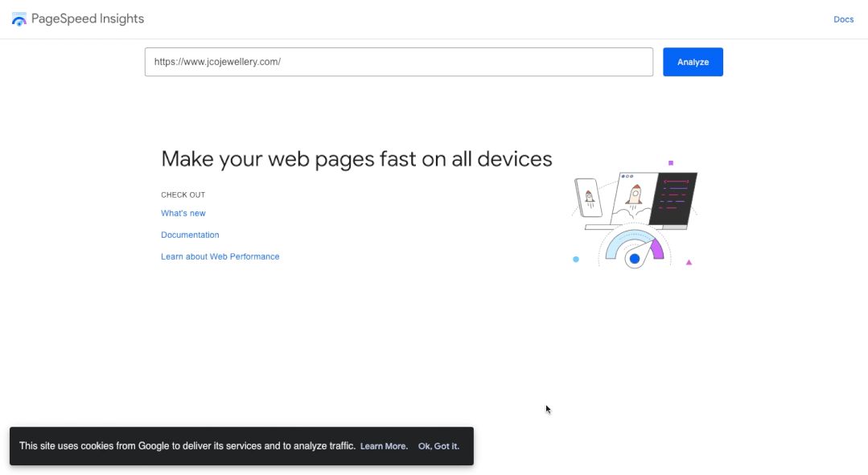The image size is (868, 475).
Task: Click the CHECK OUT label
Action: click(183, 195)
